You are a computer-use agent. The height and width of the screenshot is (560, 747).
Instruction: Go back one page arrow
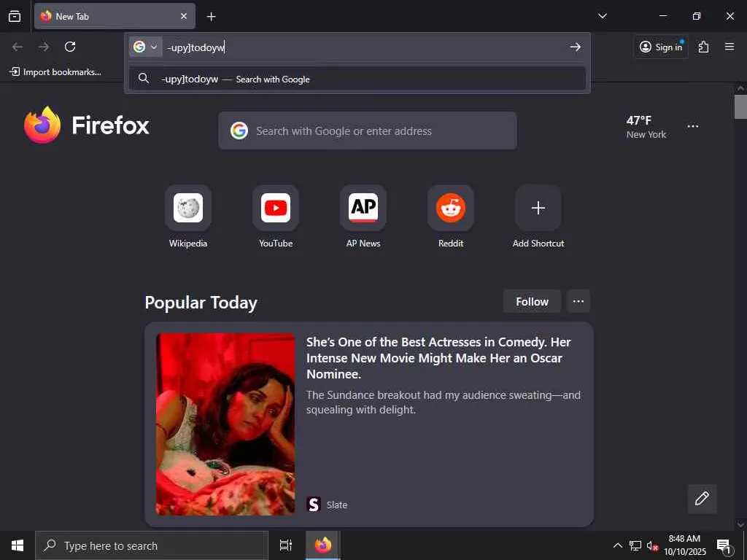(x=18, y=47)
